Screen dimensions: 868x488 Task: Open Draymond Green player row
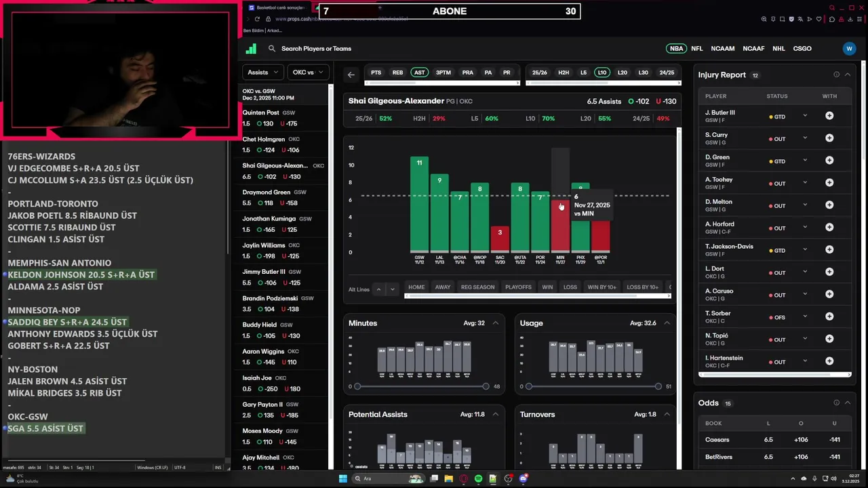pos(283,197)
